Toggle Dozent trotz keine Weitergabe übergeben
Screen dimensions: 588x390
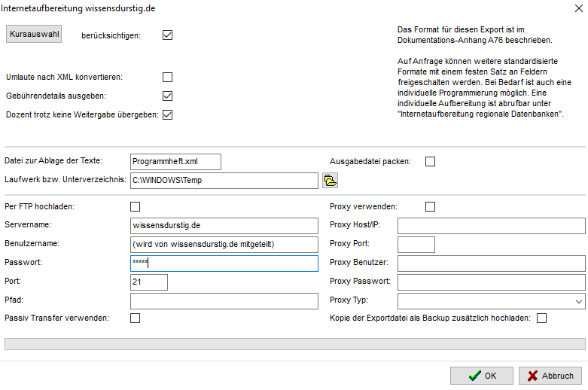pos(168,114)
